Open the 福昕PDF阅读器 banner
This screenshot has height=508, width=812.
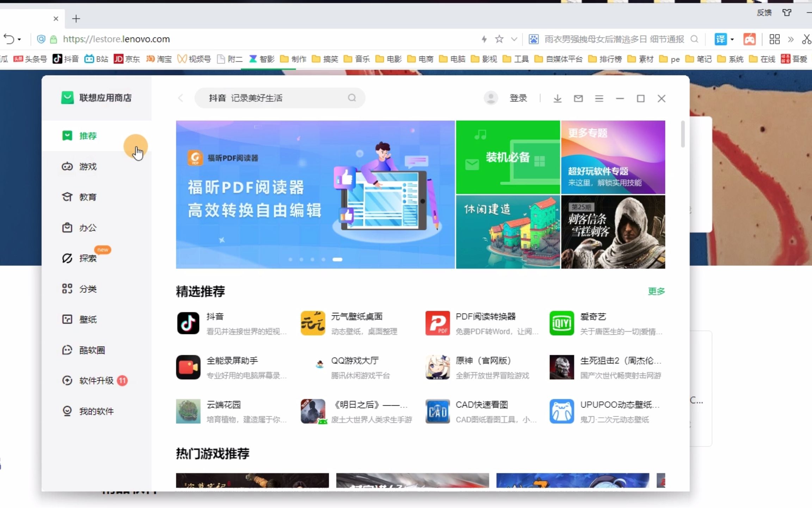(x=315, y=195)
